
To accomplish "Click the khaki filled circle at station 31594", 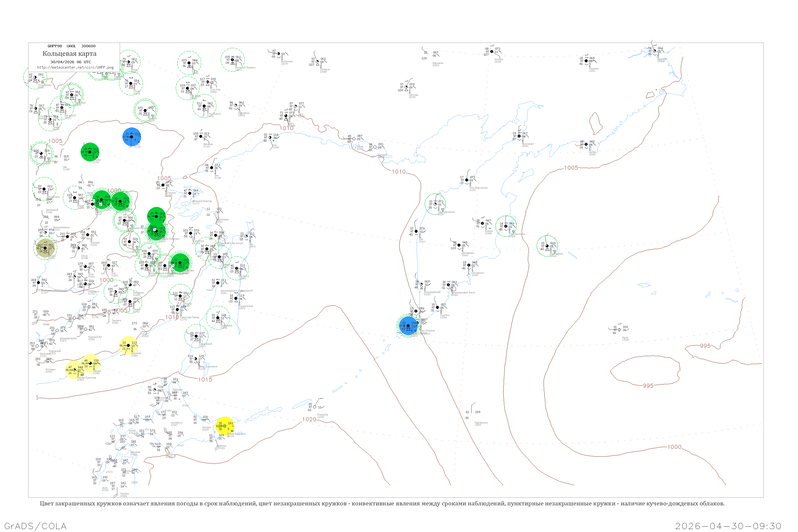I will point(45,248).
